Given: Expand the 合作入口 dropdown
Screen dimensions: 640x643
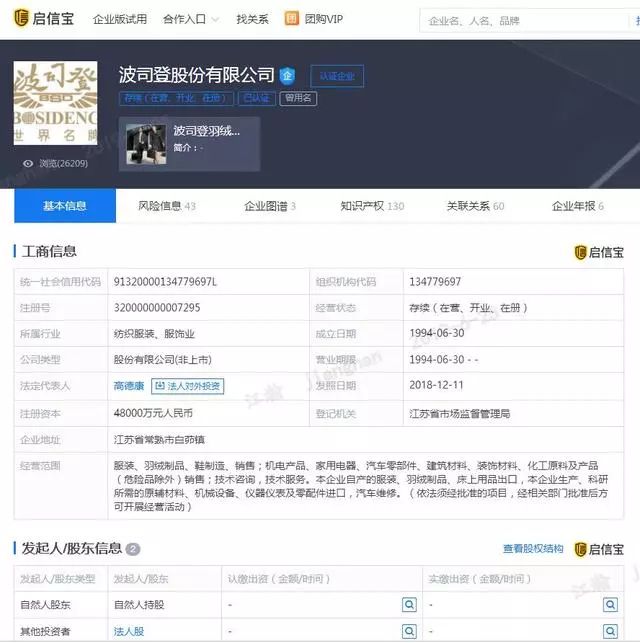Looking at the screenshot, I should point(190,19).
